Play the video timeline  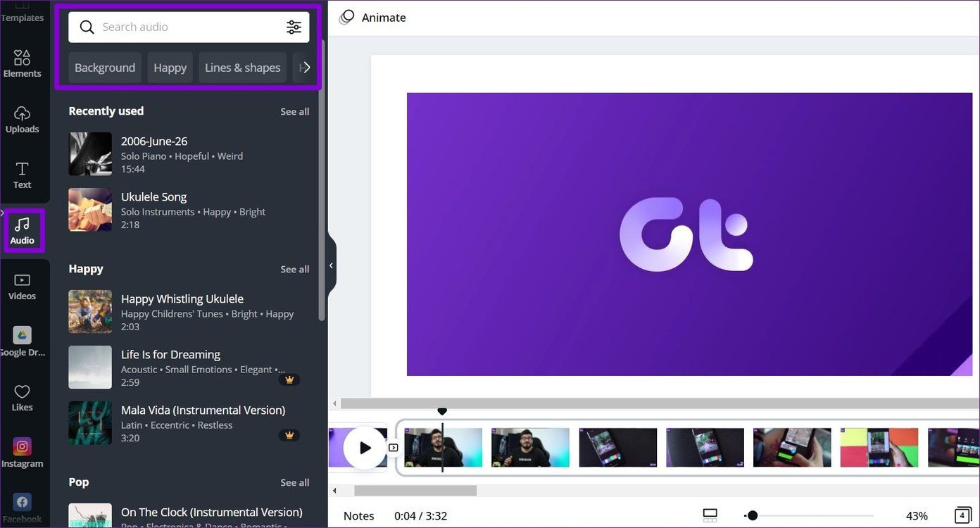click(365, 447)
